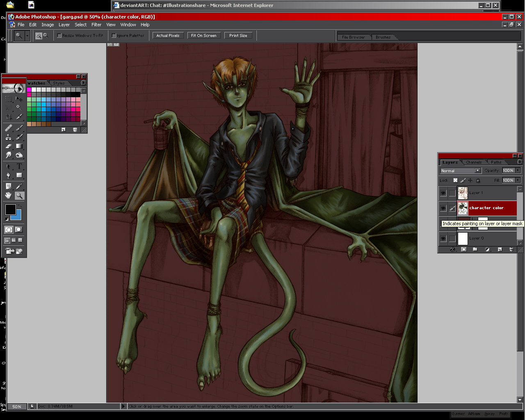The height and width of the screenshot is (420, 525).
Task: Select the Clone Stamp tool
Action: (x=9, y=137)
